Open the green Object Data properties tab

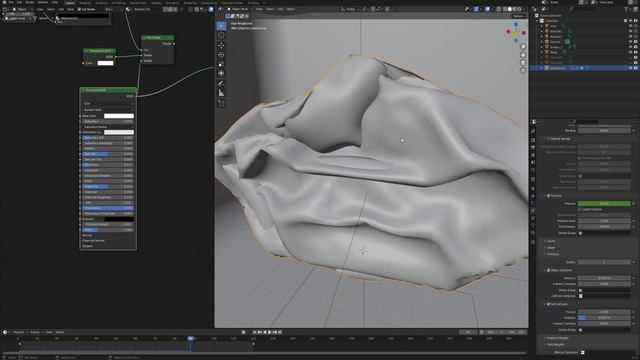pyautogui.click(x=533, y=225)
